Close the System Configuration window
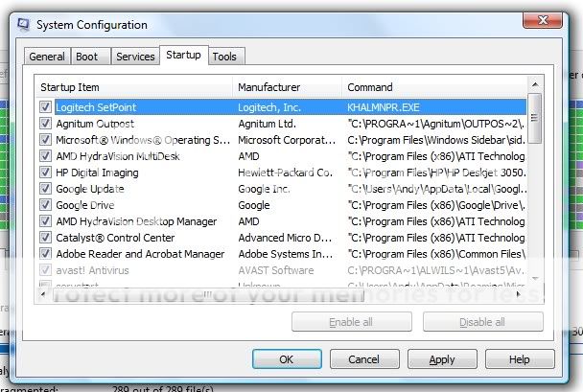The width and height of the screenshot is (583, 392). pos(543,20)
